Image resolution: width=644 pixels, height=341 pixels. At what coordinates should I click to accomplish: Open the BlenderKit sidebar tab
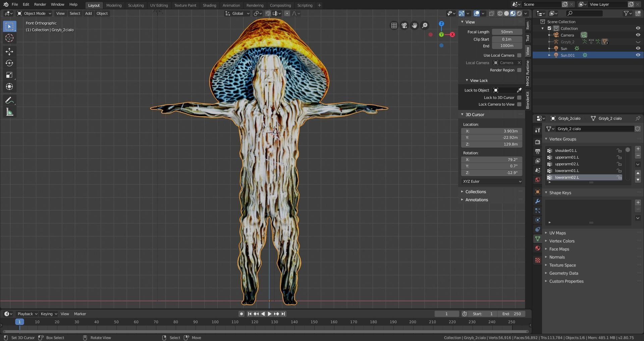[528, 100]
